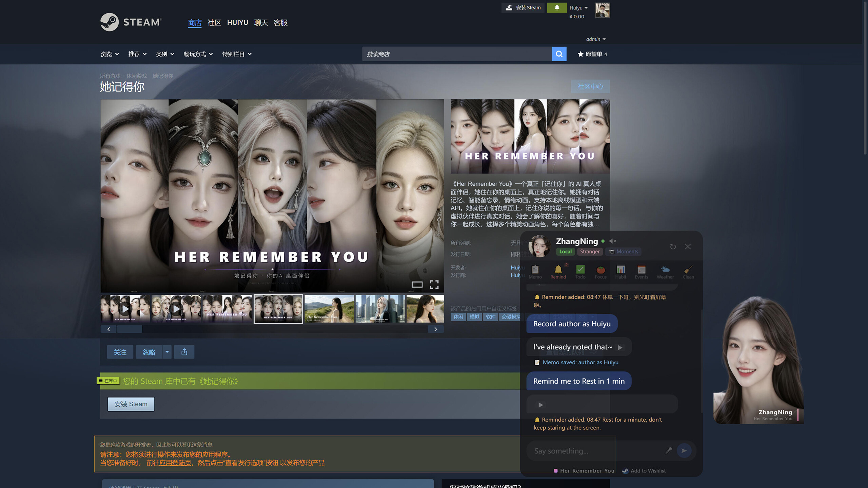Open the Remind bell tool
This screenshot has width=868, height=488.
pos(558,272)
